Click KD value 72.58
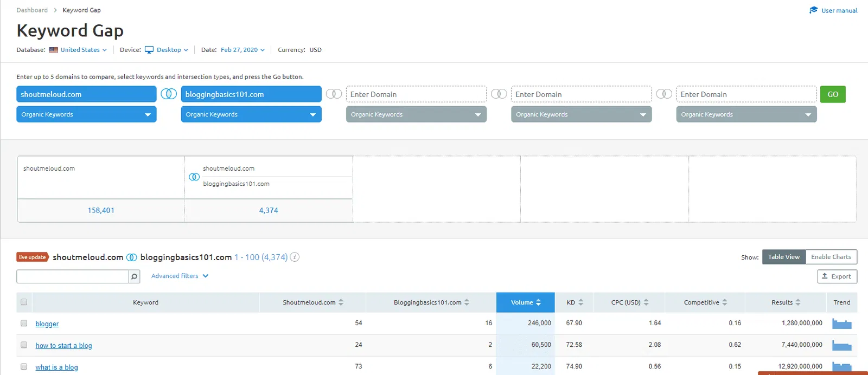Screen dimensions: 868x375 point(574,345)
